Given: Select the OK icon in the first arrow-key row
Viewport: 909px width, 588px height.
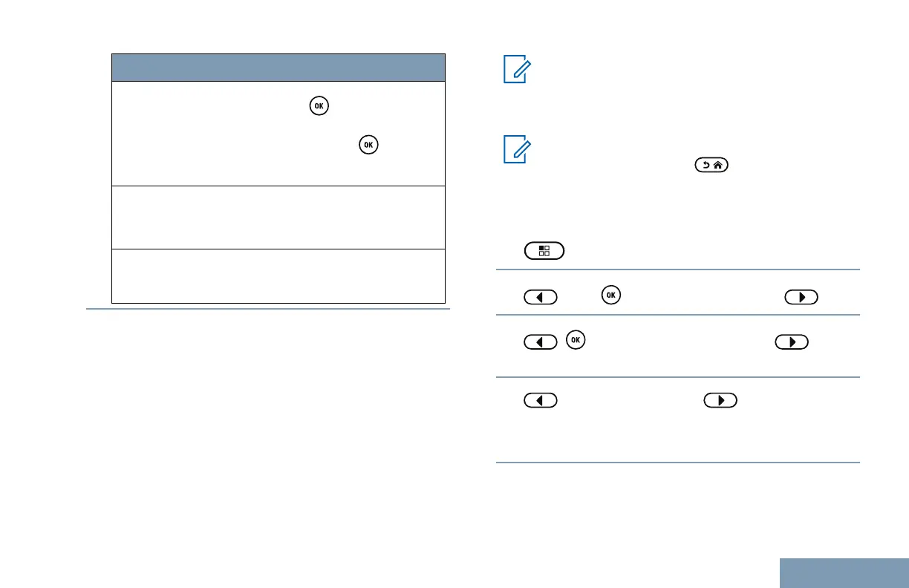Looking at the screenshot, I should click(x=610, y=295).
